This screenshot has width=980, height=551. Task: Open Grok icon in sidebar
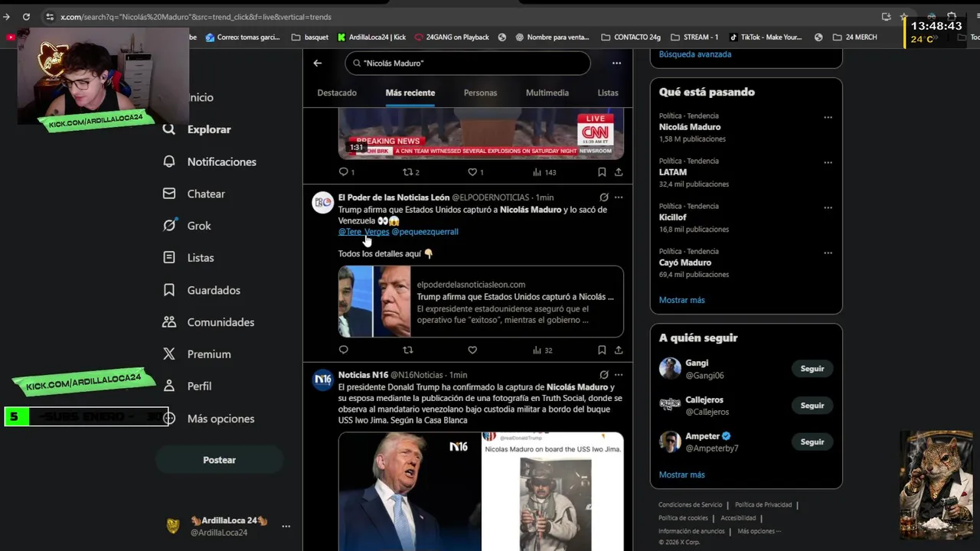pyautogui.click(x=169, y=226)
